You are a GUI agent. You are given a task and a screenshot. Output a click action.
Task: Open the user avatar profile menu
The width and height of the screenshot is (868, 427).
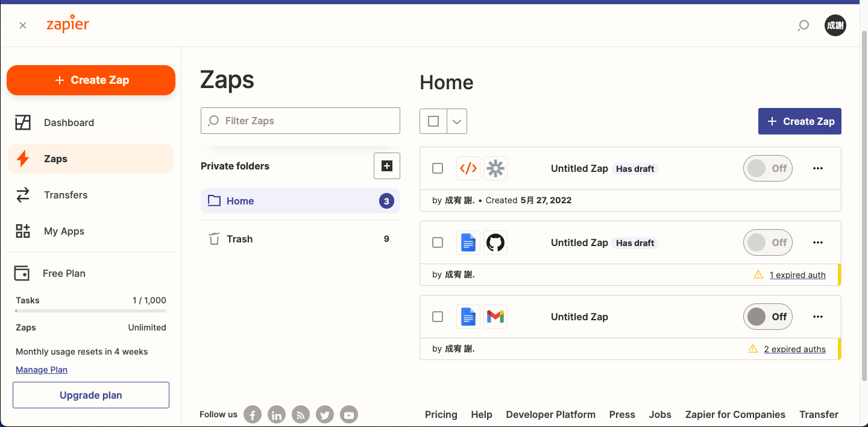click(x=835, y=25)
